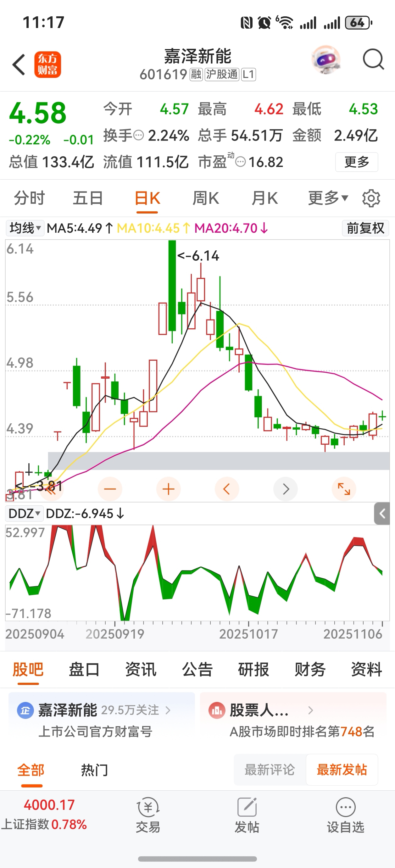Image resolution: width=395 pixels, height=868 pixels.
Task: Tap the L1 level tag badge
Action: pyautogui.click(x=248, y=75)
